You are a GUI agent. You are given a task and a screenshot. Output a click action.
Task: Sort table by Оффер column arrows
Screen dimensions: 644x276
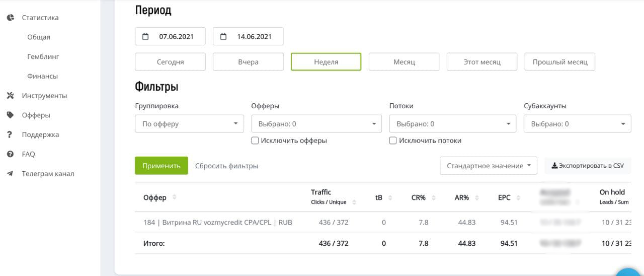coord(175,197)
